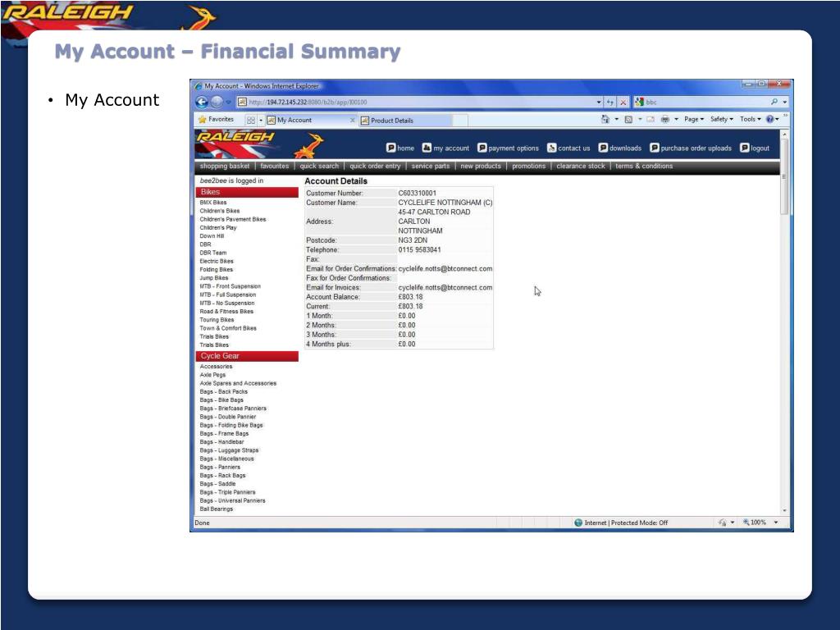The image size is (840, 630).
Task: Select Accessories under Cycle Gear
Action: [x=216, y=367]
